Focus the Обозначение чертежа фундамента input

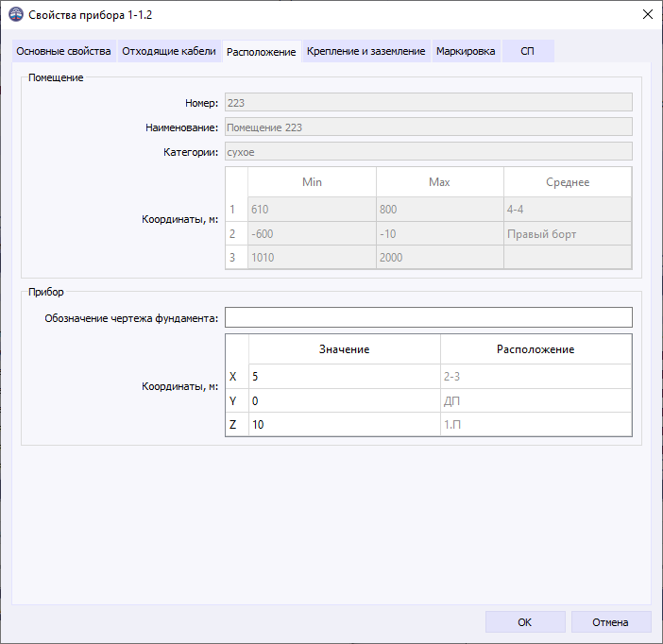(429, 317)
